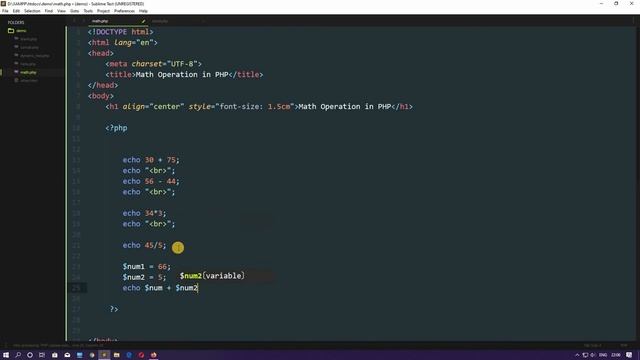Image resolution: width=640 pixels, height=360 pixels.
Task: Show hidden system tray icons
Action: click(577, 355)
